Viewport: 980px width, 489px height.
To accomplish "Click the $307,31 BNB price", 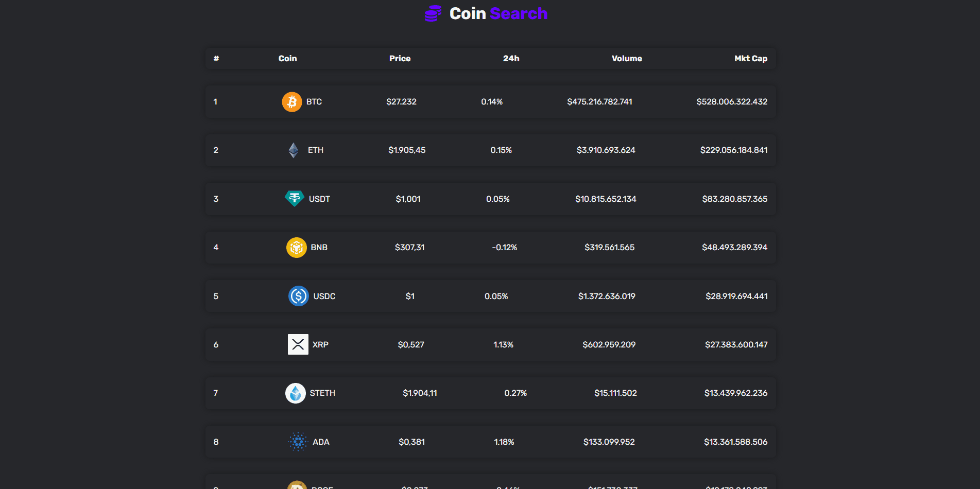I will point(410,248).
